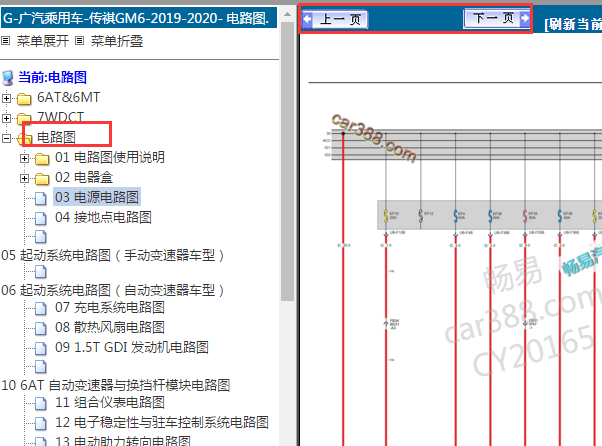The image size is (602, 446).
Task: Open 06 起动系统电路图（自动变速器车型）
Action: [x=113, y=290]
